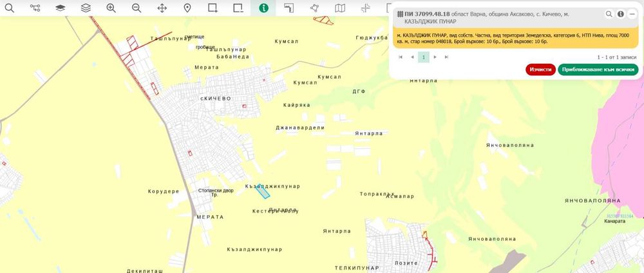Screen dimensions: 644x273
Task: Click the Топраклък map label
Action: click(377, 194)
